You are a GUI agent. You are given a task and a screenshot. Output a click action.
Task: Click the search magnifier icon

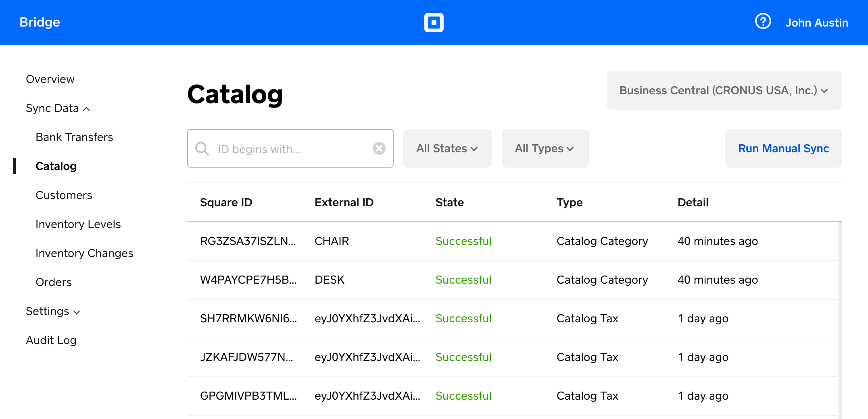pos(202,149)
